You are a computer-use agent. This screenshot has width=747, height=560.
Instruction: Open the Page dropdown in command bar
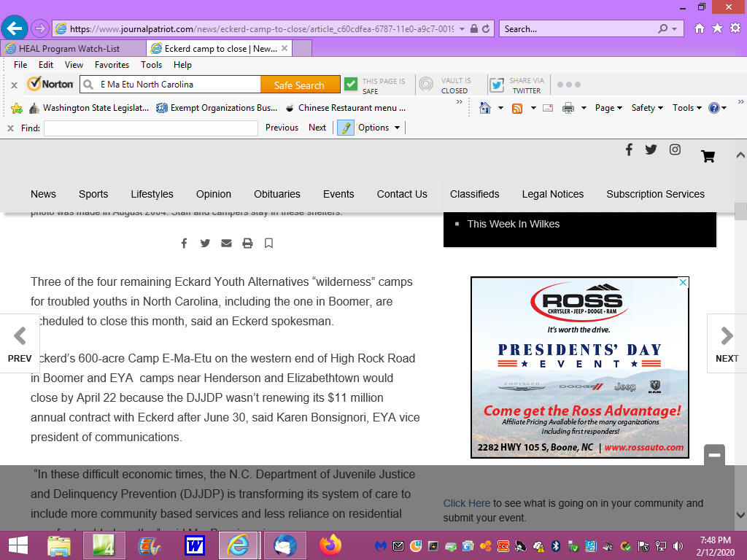(608, 108)
